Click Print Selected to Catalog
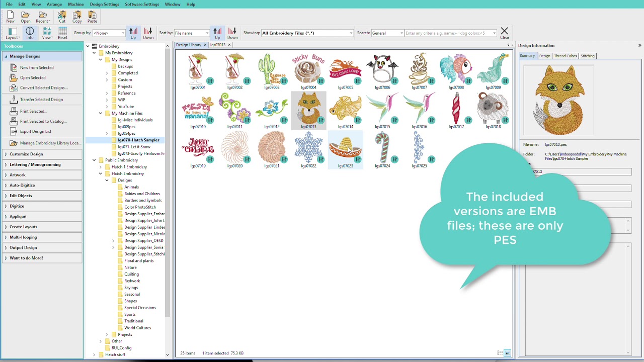Viewport: 644px width, 362px height. point(43,121)
